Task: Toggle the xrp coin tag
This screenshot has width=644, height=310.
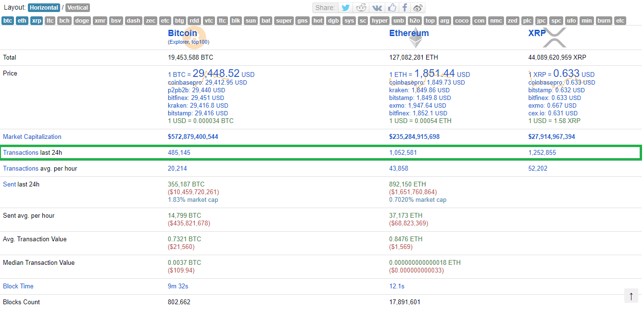Action: (37, 21)
